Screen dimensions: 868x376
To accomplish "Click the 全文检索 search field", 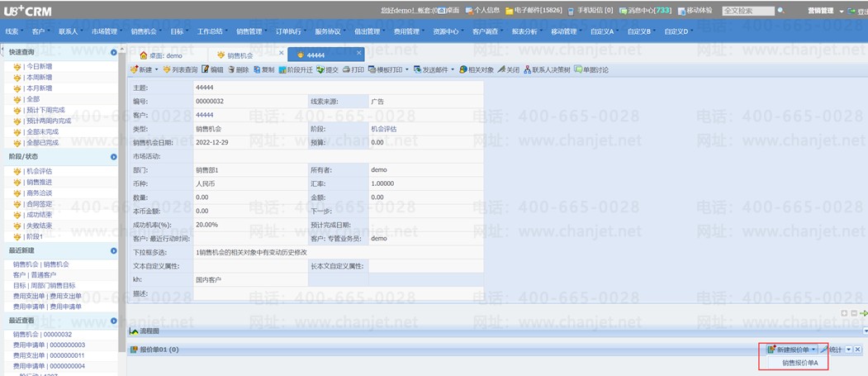I will [x=748, y=11].
